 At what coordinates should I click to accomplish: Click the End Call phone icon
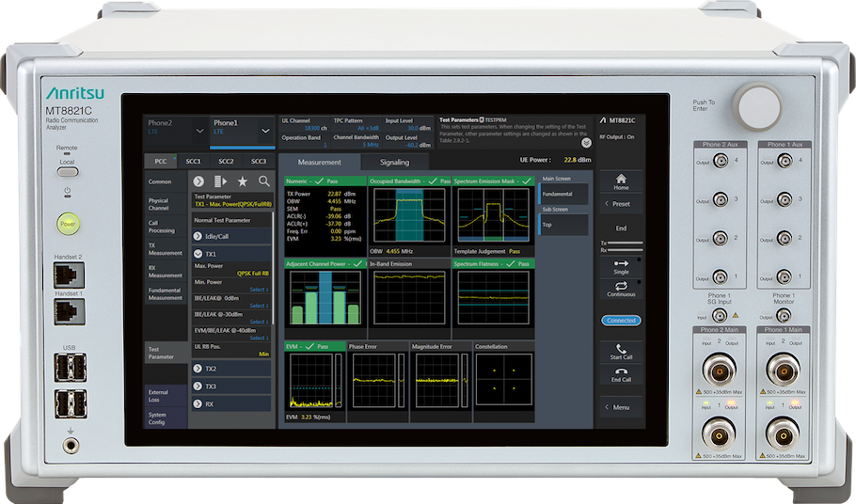click(621, 372)
